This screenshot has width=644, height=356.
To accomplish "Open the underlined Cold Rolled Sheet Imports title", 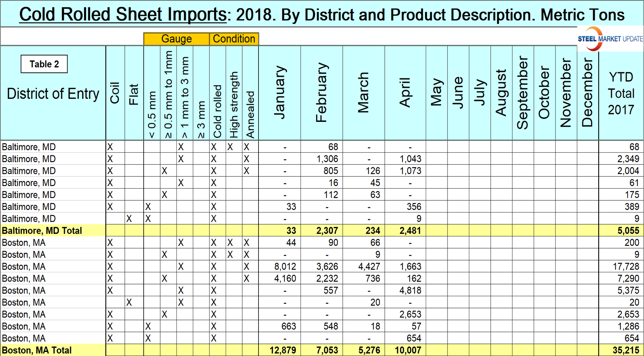I will point(123,15).
